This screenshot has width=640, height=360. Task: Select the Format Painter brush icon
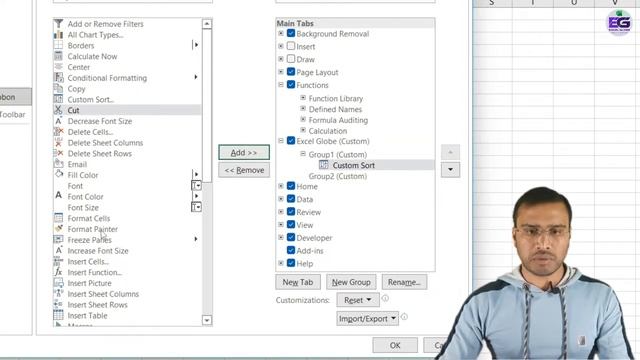[x=58, y=229]
